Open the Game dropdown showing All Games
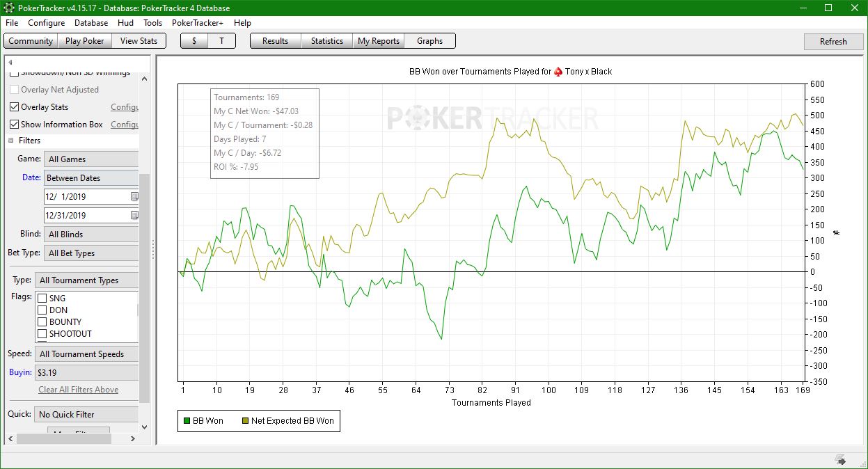Screen dimensions: 868x469 point(91,159)
